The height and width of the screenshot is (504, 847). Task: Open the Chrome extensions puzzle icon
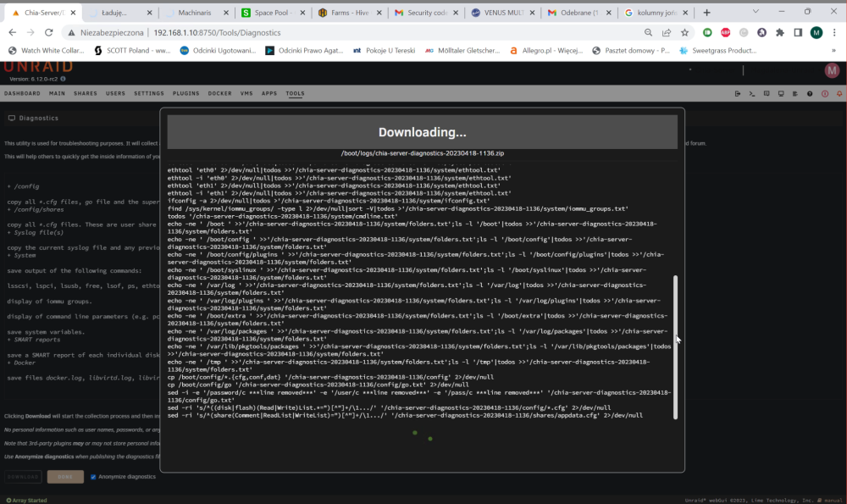coord(780,32)
